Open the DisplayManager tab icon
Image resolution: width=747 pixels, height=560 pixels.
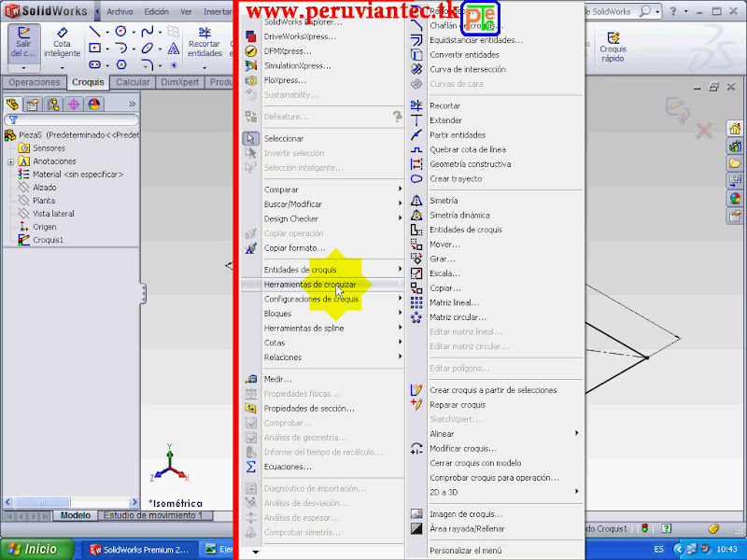[x=94, y=104]
